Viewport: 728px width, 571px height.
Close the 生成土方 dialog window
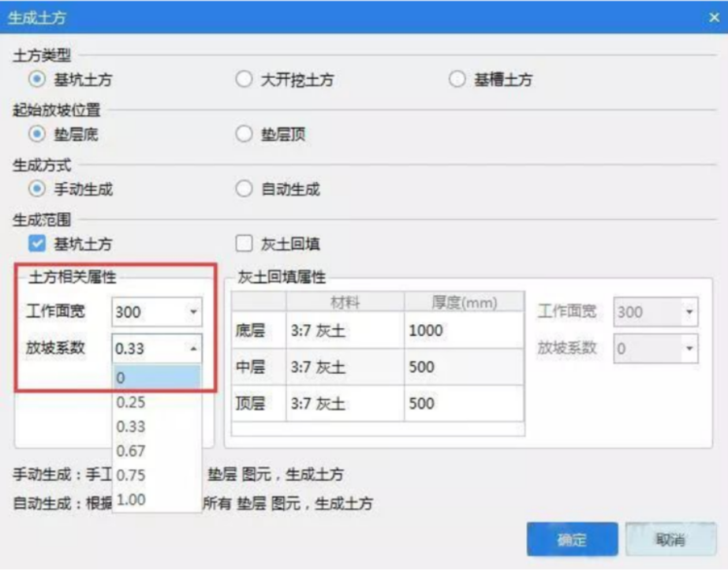pyautogui.click(x=713, y=17)
